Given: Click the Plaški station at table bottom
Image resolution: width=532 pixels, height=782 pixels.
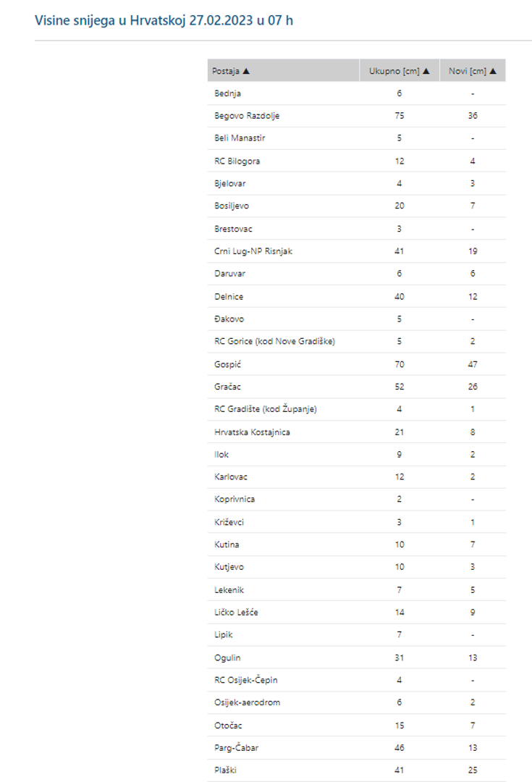Looking at the screenshot, I should [226, 770].
